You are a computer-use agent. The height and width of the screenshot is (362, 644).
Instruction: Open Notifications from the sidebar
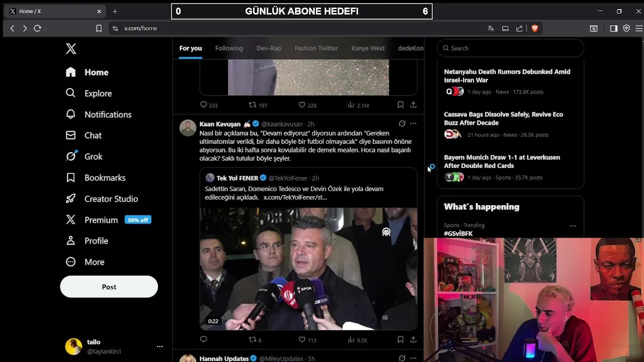click(99, 115)
